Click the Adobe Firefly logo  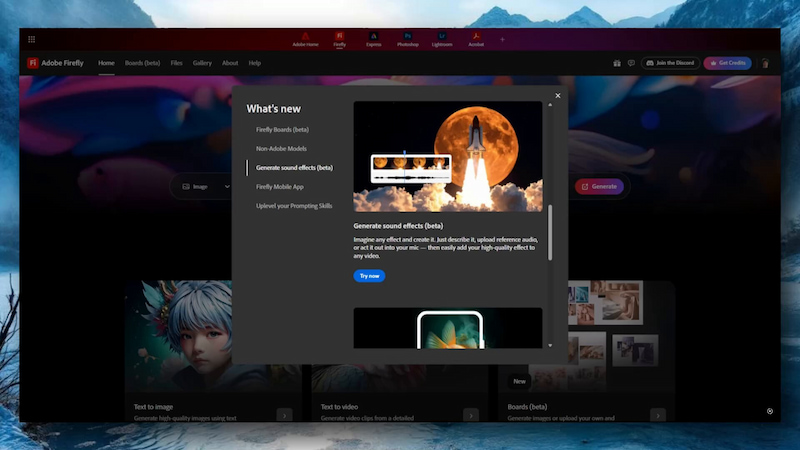click(x=55, y=63)
